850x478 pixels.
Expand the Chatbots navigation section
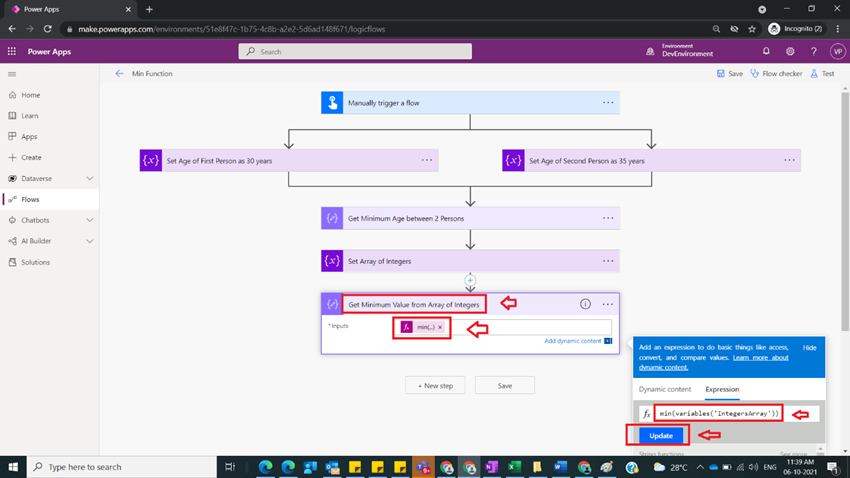tap(89, 220)
